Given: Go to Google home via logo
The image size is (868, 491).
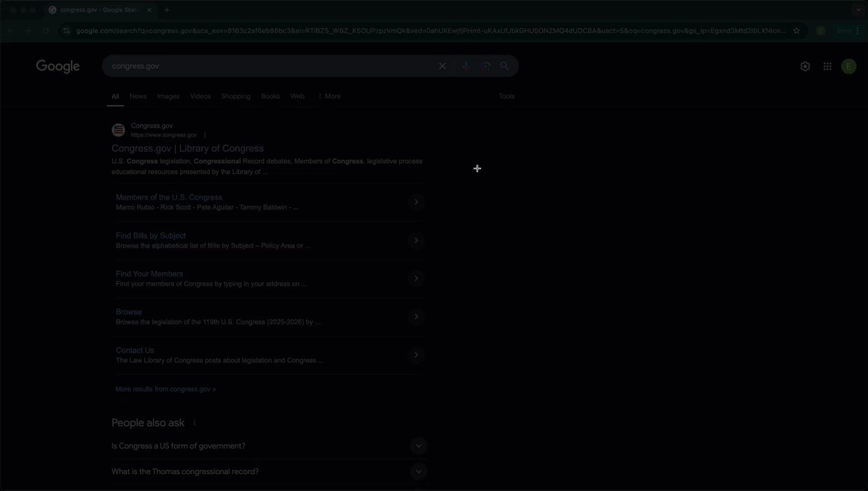Looking at the screenshot, I should coord(58,66).
